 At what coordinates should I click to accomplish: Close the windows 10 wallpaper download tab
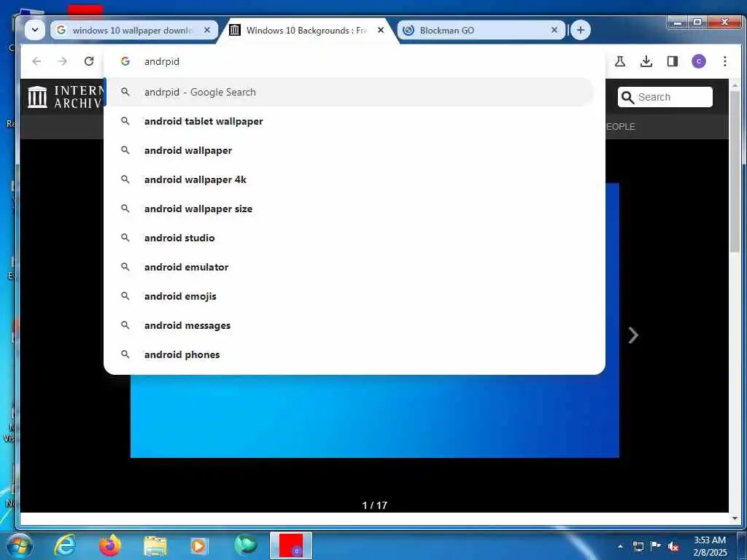(x=206, y=30)
